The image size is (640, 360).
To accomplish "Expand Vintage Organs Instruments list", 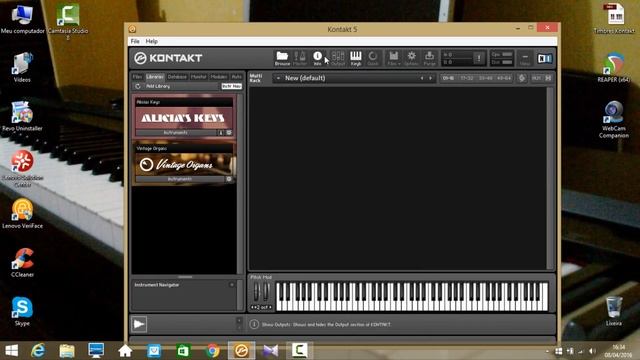I will tap(180, 179).
